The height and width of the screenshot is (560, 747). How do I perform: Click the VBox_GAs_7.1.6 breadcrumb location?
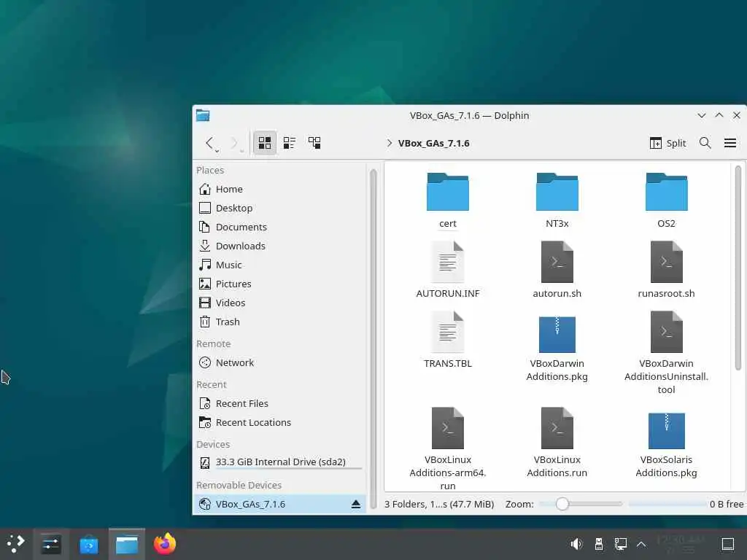click(x=433, y=143)
